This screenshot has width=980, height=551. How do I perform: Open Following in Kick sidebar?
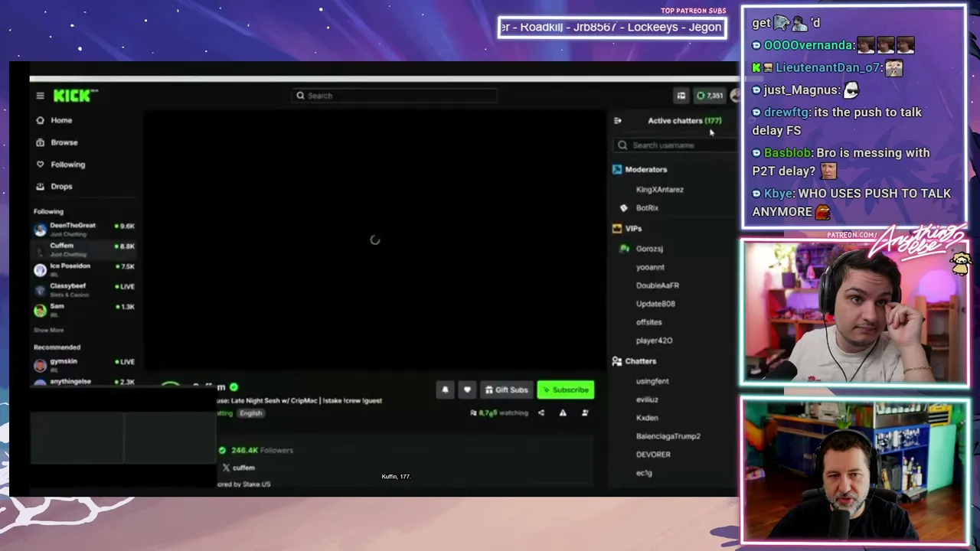click(67, 165)
